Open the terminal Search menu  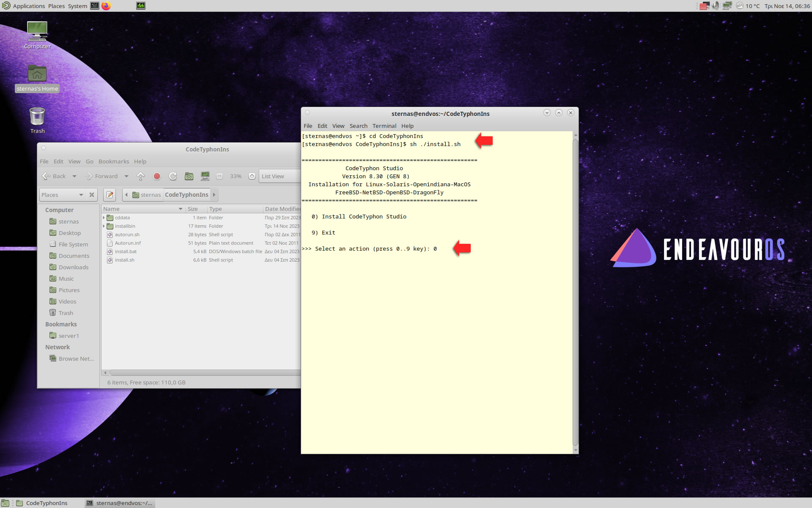[358, 126]
